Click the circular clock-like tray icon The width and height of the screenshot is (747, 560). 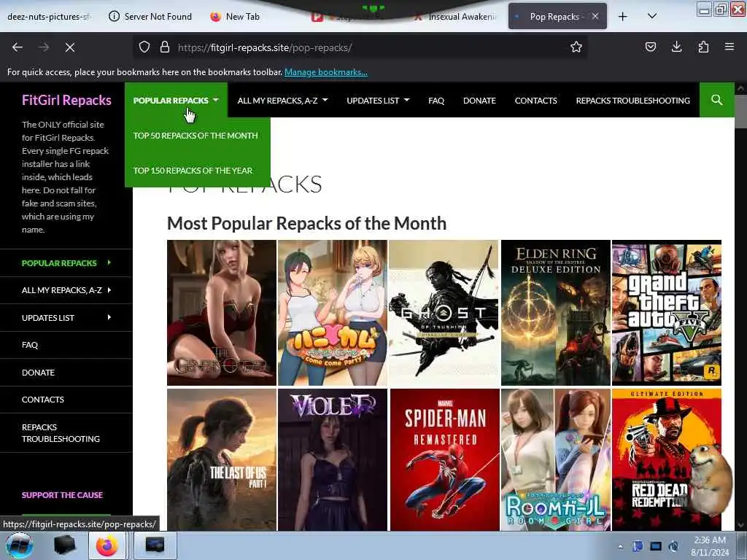pos(673,547)
